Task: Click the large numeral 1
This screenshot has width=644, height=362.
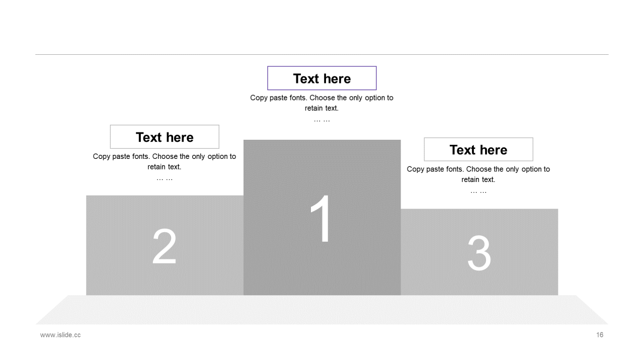Action: (x=322, y=218)
